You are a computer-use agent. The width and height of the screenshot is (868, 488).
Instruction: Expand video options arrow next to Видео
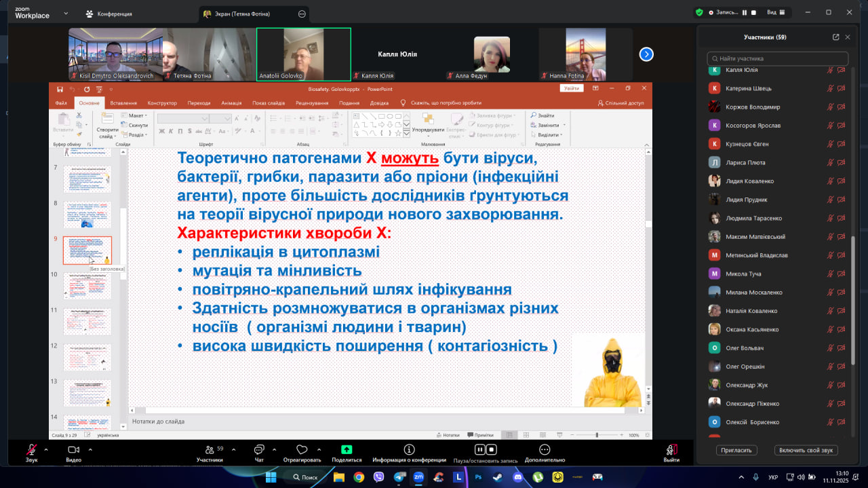coord(90,449)
